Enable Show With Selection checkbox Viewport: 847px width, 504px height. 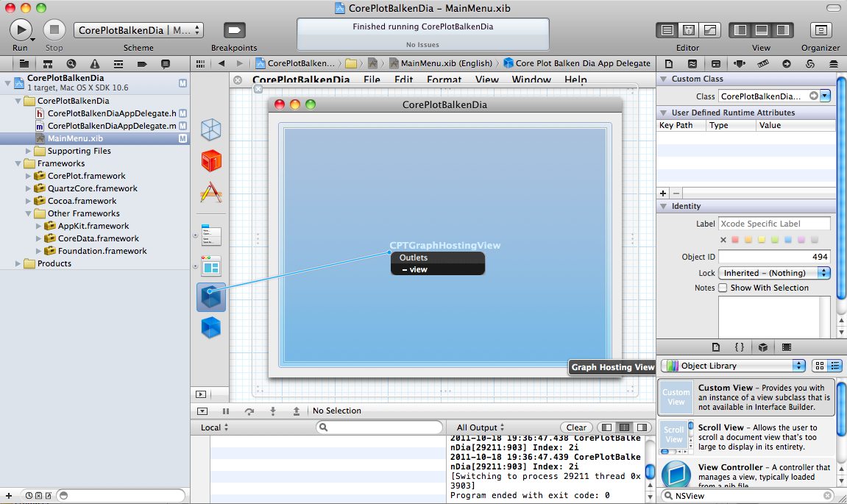coord(723,288)
